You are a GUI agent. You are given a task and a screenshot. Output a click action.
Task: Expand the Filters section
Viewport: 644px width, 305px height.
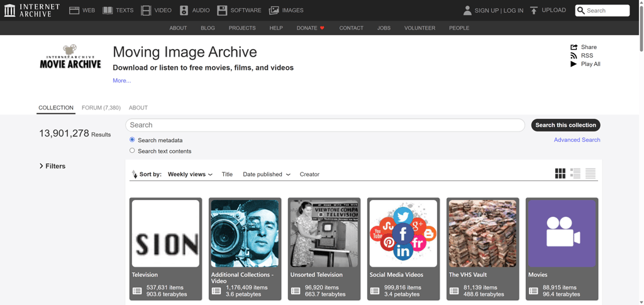(52, 166)
